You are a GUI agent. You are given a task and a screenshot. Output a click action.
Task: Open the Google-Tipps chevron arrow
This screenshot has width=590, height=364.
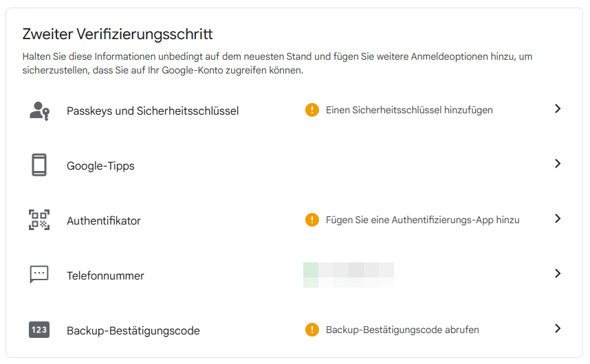click(x=558, y=163)
